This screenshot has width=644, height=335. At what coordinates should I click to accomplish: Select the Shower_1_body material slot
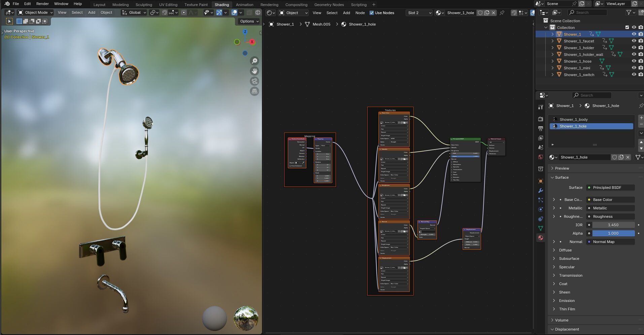[591, 120]
